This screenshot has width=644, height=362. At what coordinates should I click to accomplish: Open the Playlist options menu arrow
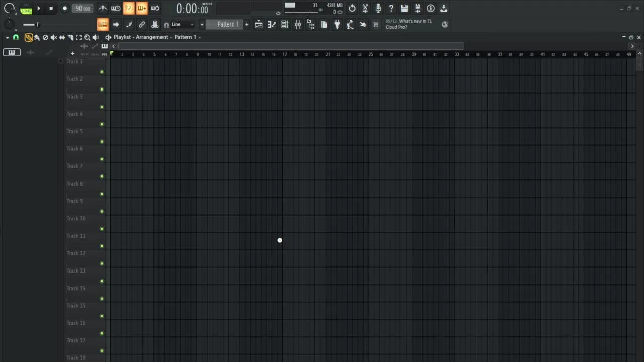tap(7, 37)
